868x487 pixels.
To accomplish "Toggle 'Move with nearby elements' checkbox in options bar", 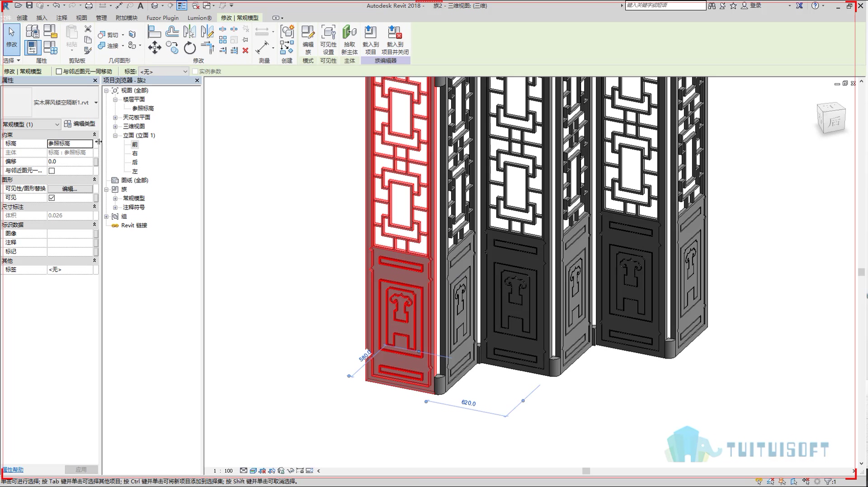I will (59, 71).
